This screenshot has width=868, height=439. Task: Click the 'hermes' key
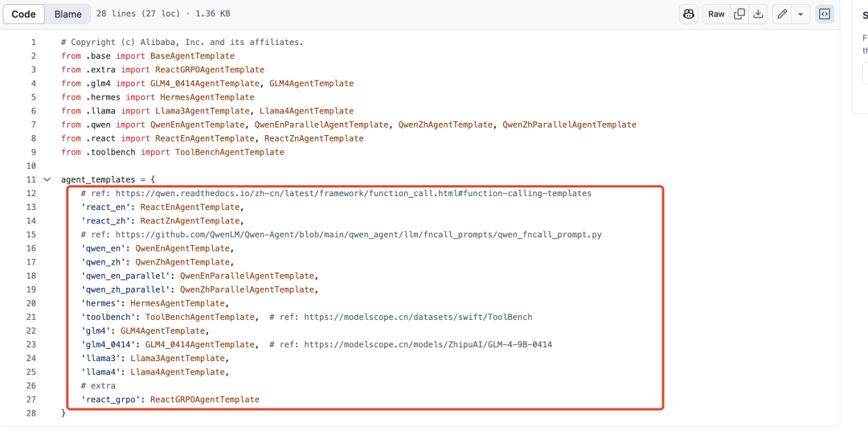point(100,303)
